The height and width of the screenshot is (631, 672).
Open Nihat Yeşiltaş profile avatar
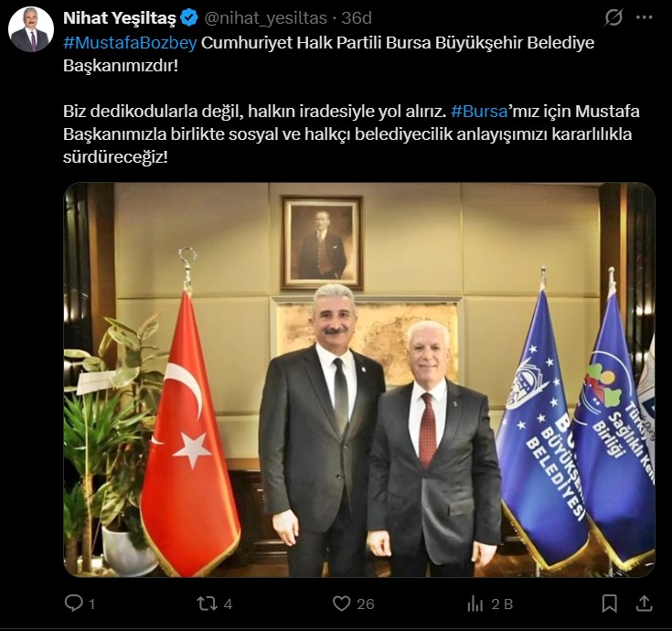(31, 29)
